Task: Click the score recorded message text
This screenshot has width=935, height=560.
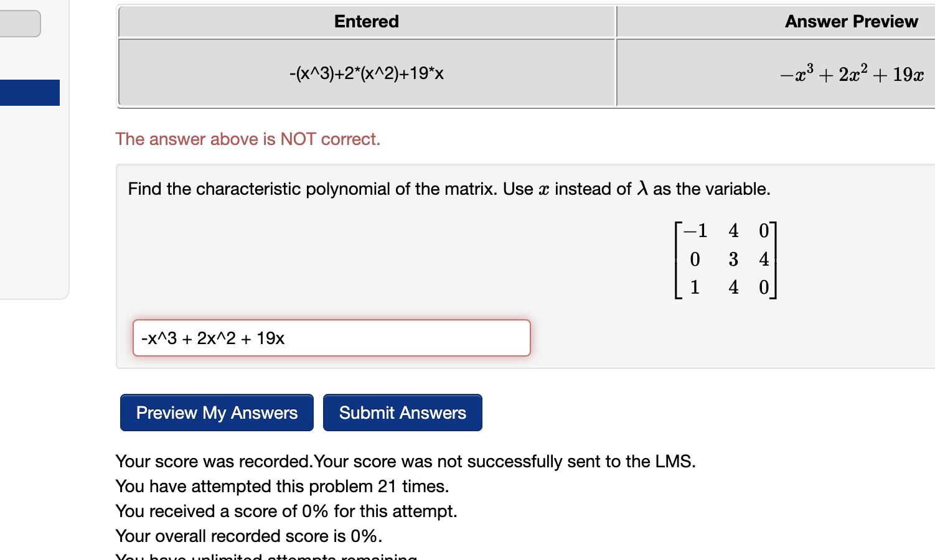Action: click(405, 461)
